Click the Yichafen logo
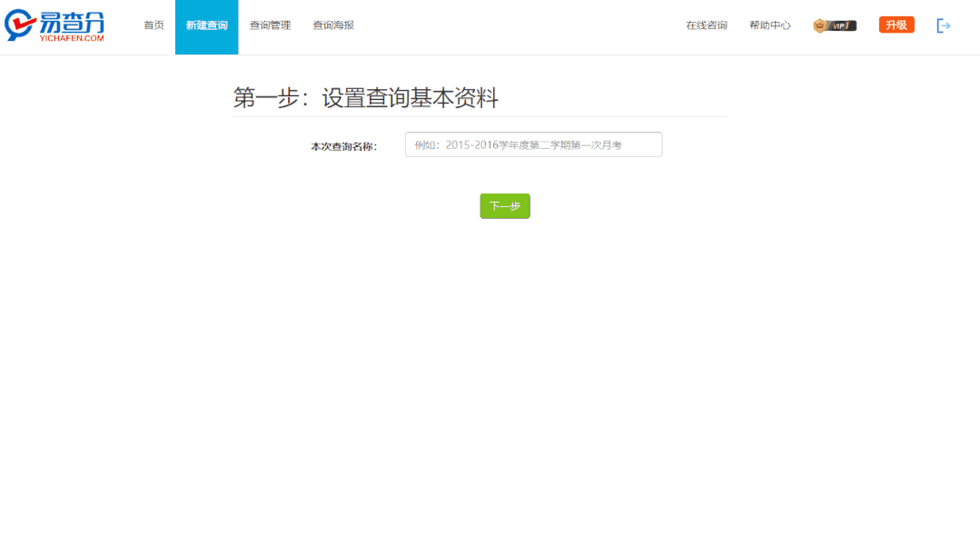Image resolution: width=980 pixels, height=555 pixels. click(x=54, y=25)
